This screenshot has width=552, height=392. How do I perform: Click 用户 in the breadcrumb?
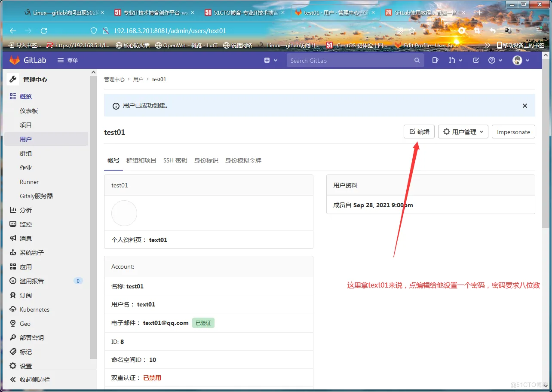point(138,80)
